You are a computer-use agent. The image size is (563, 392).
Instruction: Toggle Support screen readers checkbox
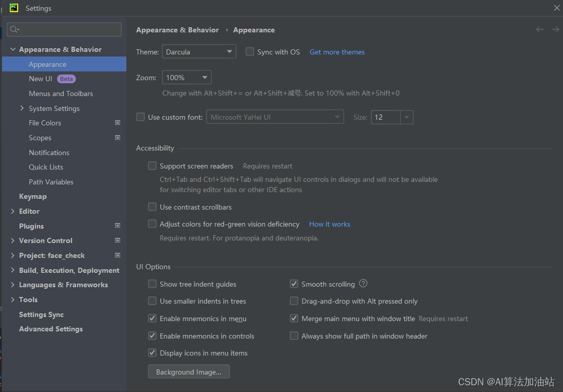[x=152, y=165]
